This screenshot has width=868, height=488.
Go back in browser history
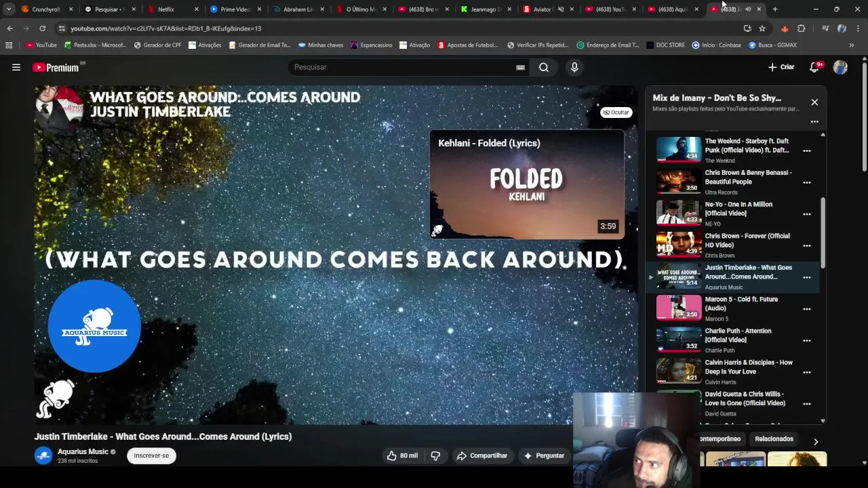coord(9,28)
